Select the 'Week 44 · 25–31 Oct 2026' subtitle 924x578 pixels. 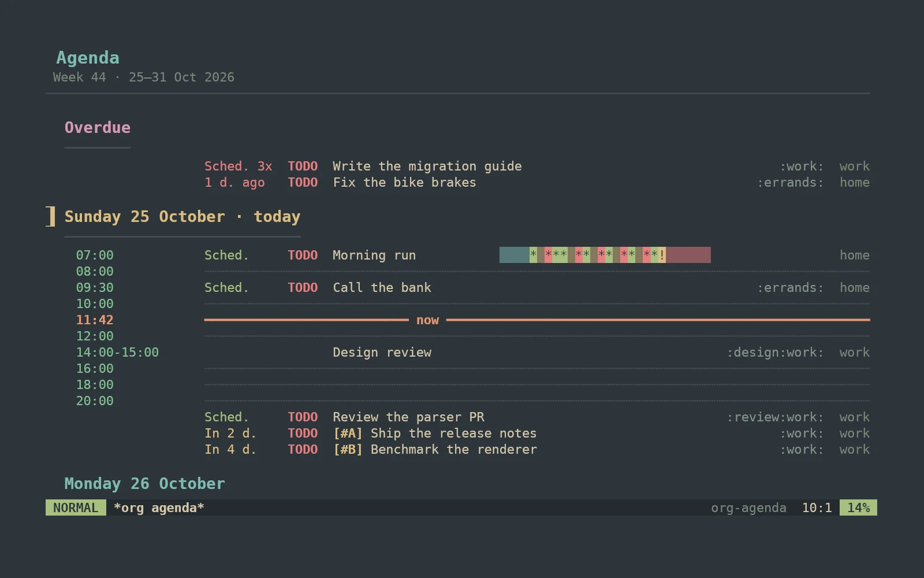pos(144,77)
